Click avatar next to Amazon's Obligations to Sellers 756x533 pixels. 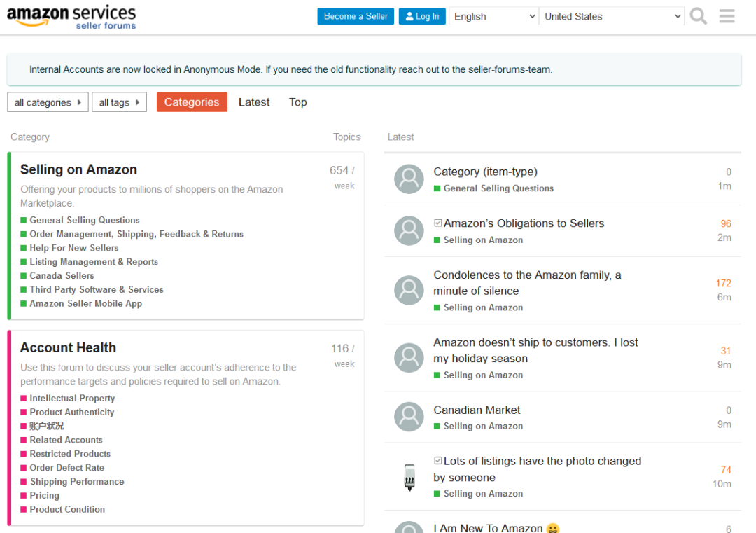coord(409,231)
